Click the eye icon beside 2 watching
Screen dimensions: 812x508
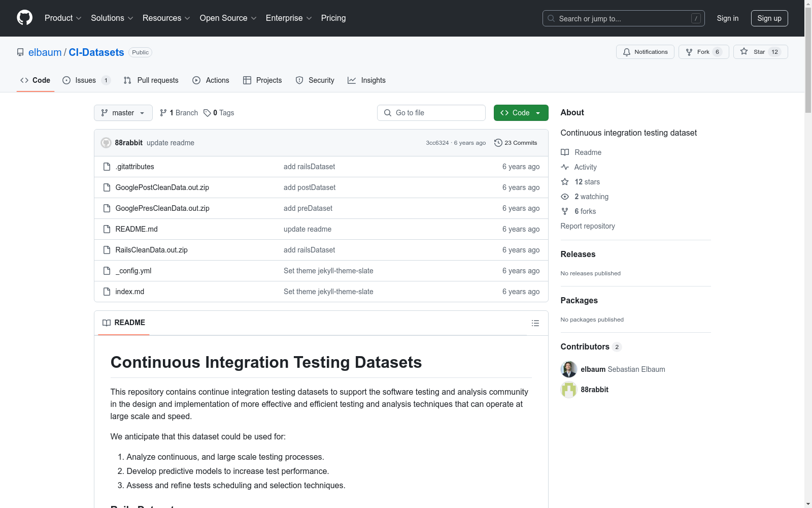565,197
